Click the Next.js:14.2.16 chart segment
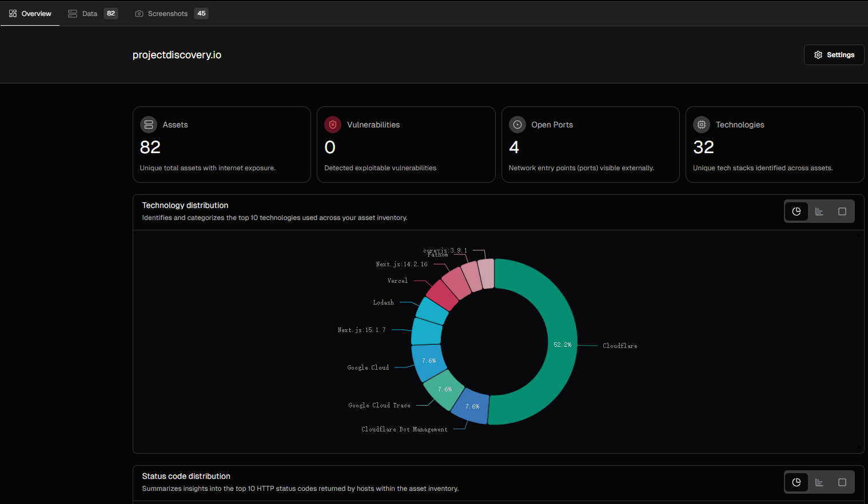 [456, 283]
